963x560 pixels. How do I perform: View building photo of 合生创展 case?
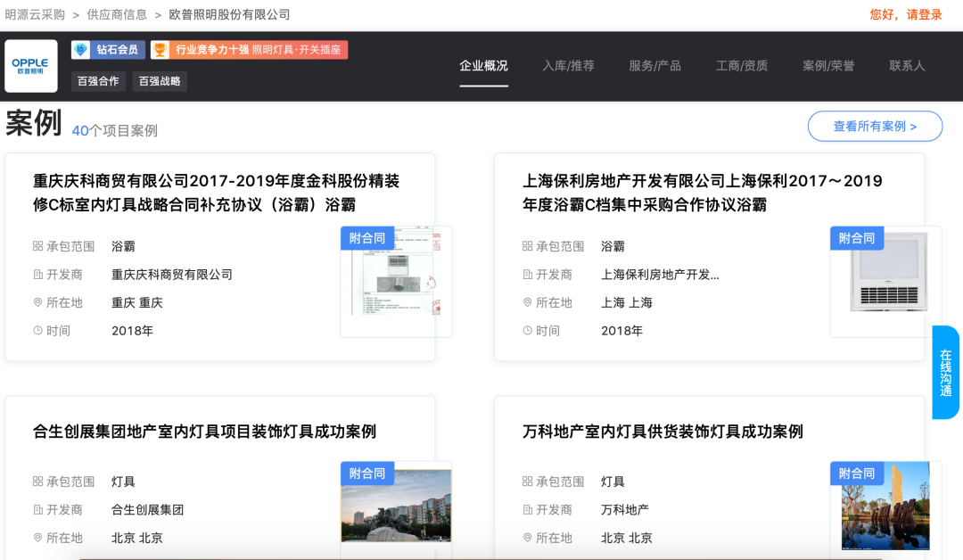pos(396,506)
